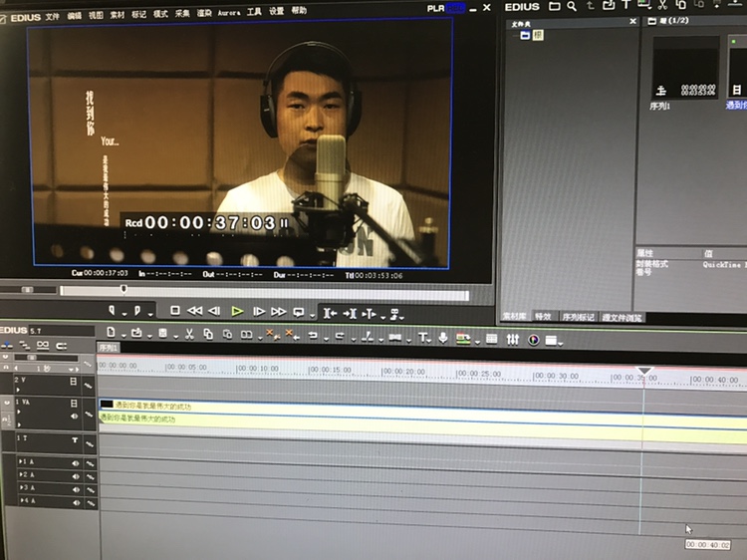Toggle video mute on 2 V track
Screen dimensions: 747x560
[x=74, y=382]
